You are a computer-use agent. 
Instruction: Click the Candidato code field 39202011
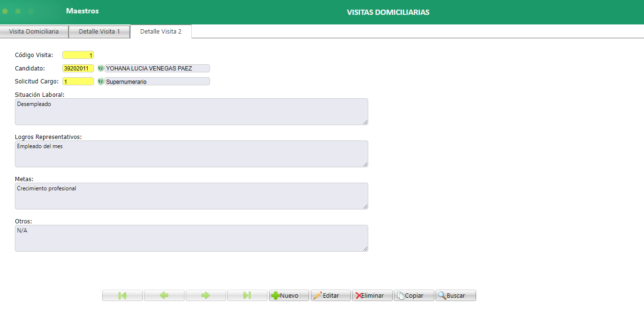[78, 68]
